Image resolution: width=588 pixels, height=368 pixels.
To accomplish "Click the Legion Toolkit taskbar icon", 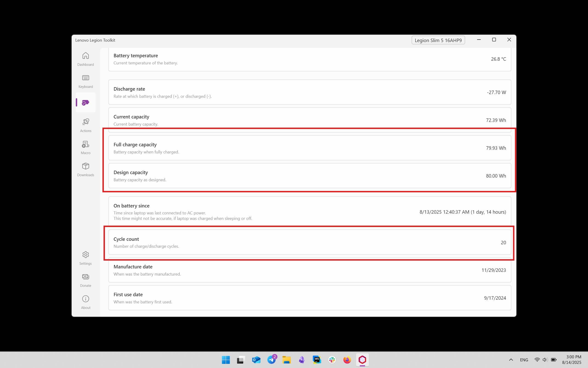I will point(362,360).
